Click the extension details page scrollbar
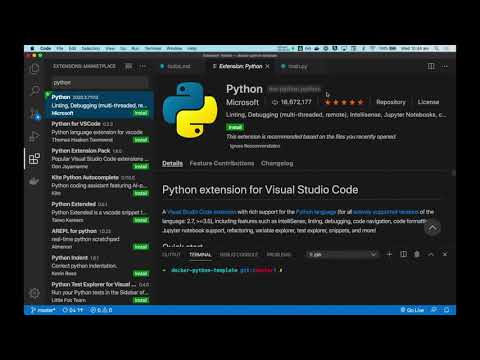This screenshot has width=480, height=360. click(453, 173)
